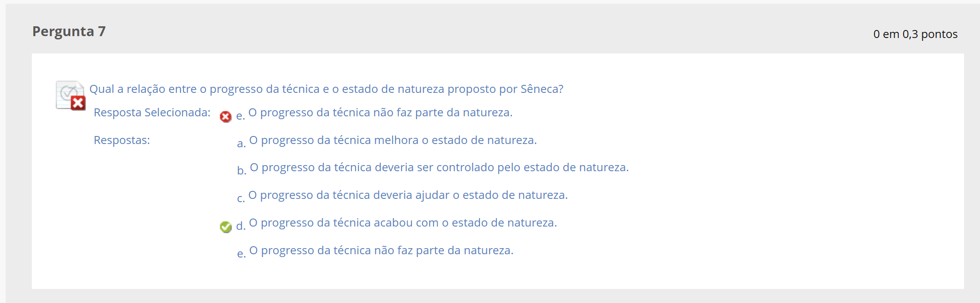Click letter b. of the answer options

click(242, 170)
